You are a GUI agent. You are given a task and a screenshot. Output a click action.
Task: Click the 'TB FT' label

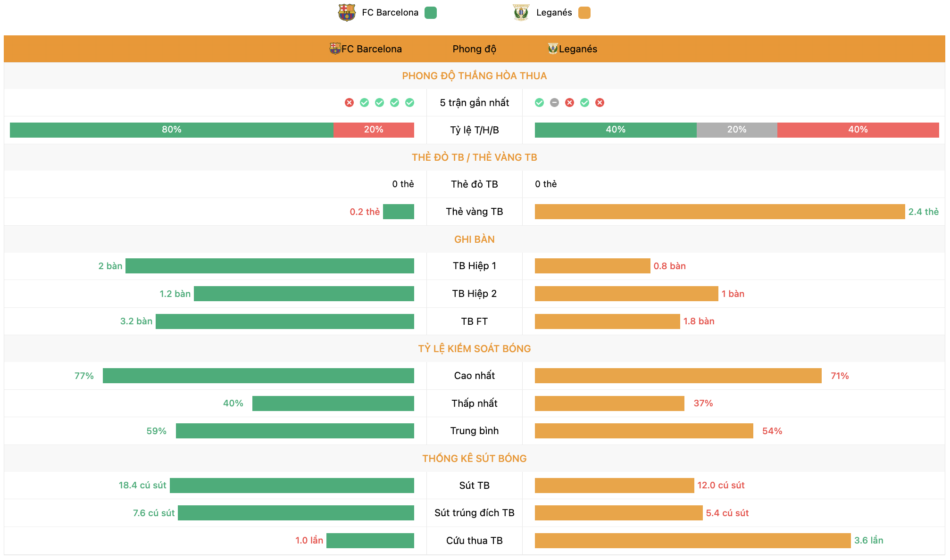click(475, 321)
